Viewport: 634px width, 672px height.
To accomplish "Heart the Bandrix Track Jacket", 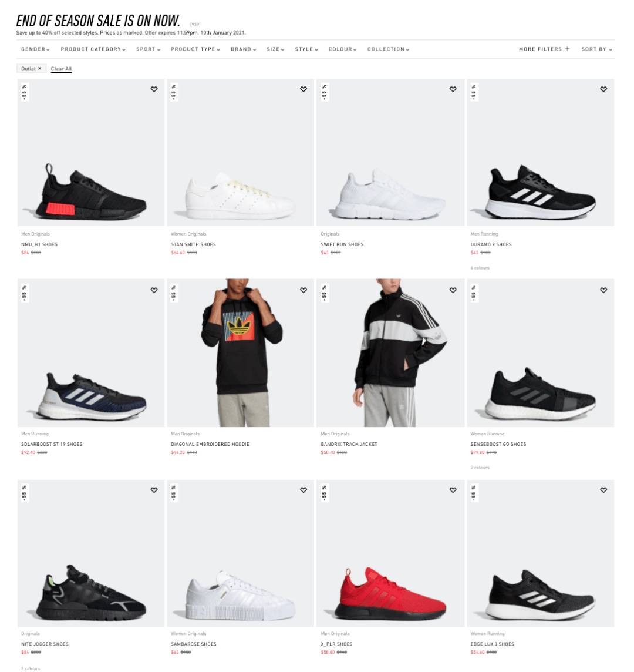I will point(453,290).
